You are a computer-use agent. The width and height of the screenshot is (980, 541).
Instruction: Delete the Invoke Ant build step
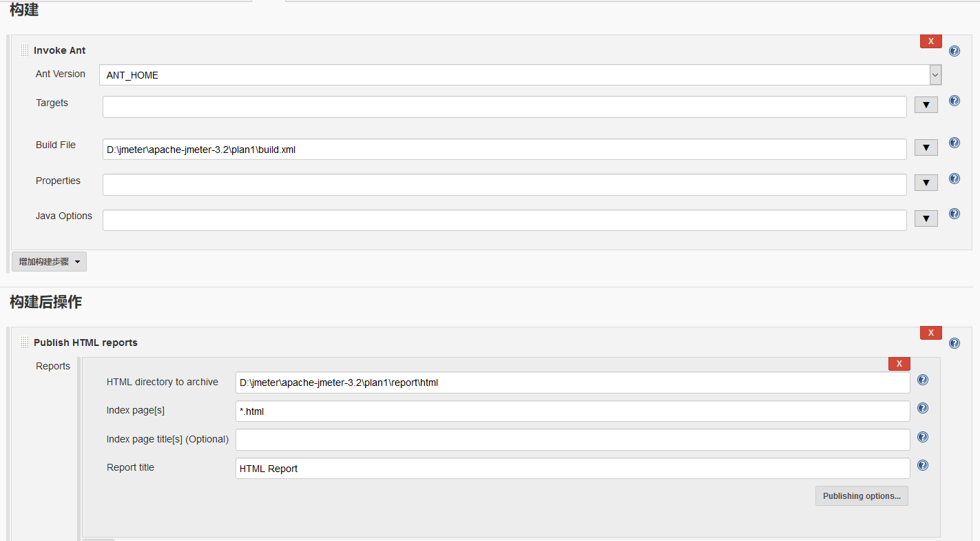(x=930, y=41)
